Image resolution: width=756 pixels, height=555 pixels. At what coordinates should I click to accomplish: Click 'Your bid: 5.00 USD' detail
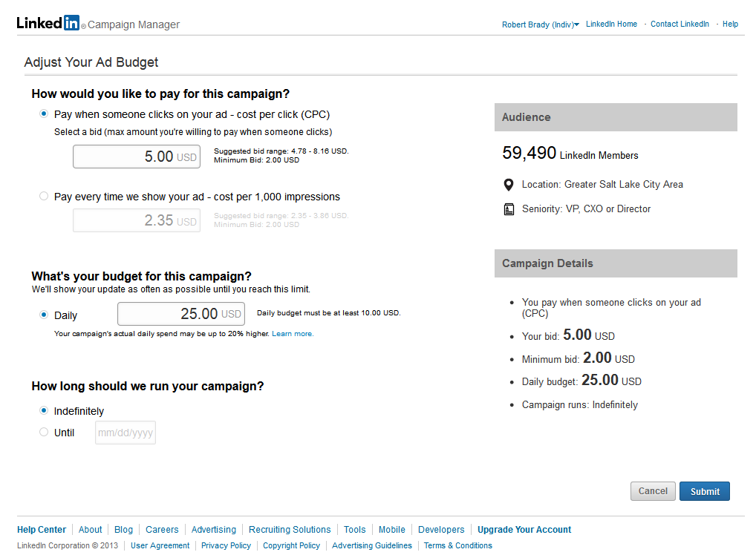click(x=568, y=335)
